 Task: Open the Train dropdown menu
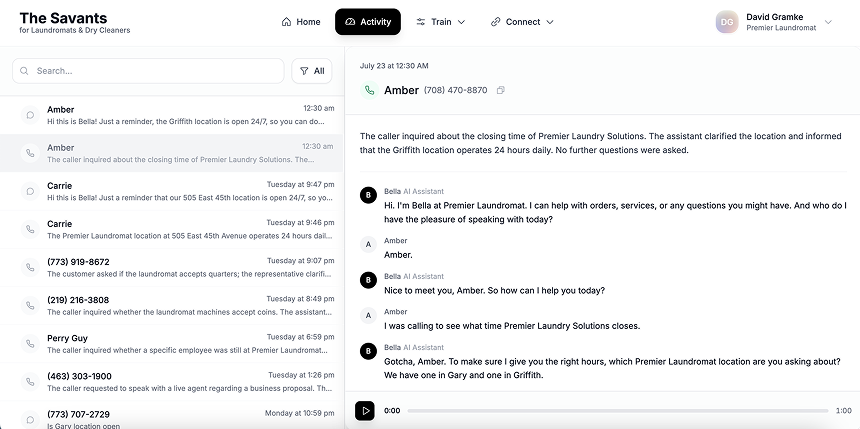[441, 22]
